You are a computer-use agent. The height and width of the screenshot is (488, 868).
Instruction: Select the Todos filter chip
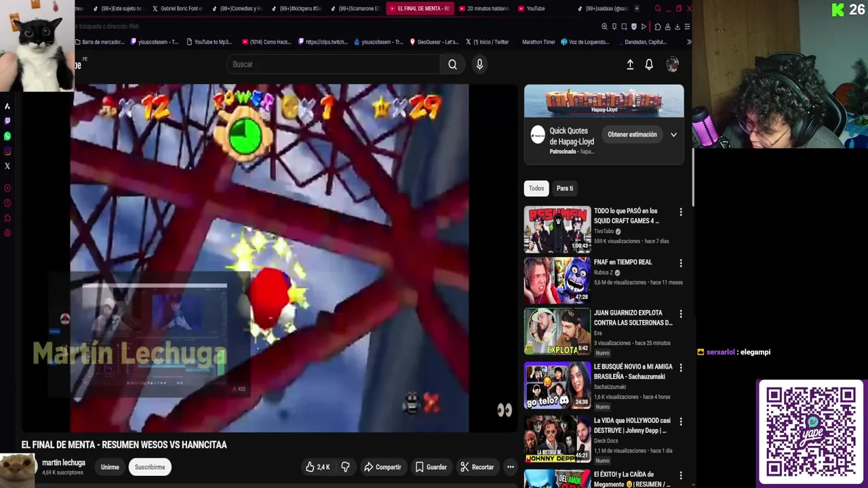pyautogui.click(x=536, y=188)
